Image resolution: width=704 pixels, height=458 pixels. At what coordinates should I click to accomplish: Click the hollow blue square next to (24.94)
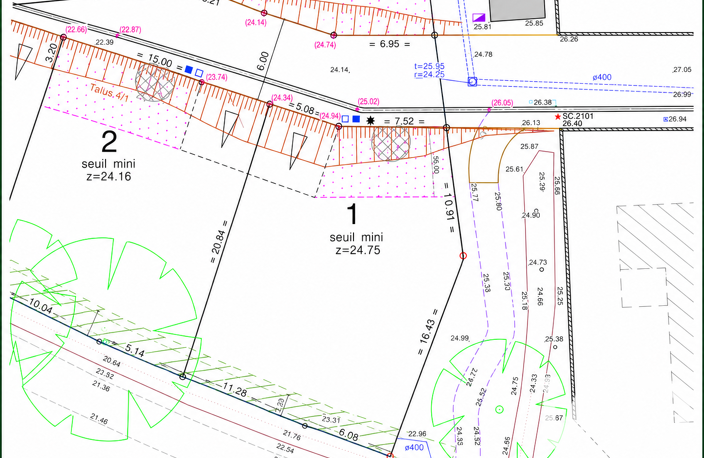pos(345,119)
